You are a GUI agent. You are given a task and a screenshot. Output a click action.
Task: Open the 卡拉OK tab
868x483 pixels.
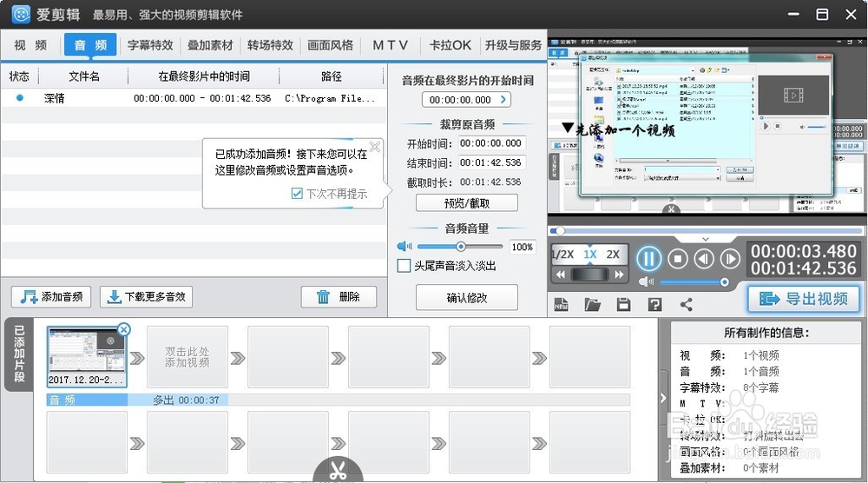point(450,45)
